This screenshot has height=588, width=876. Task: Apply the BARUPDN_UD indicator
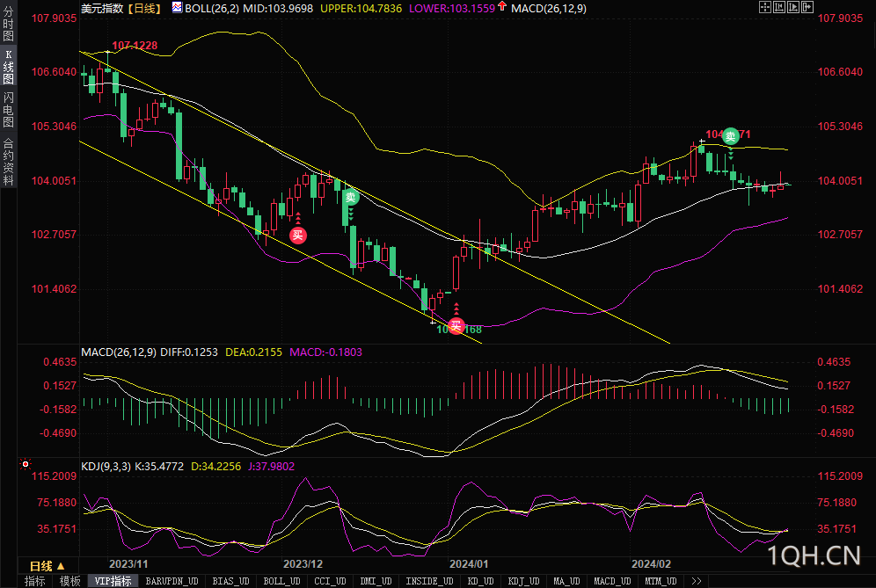[172, 581]
